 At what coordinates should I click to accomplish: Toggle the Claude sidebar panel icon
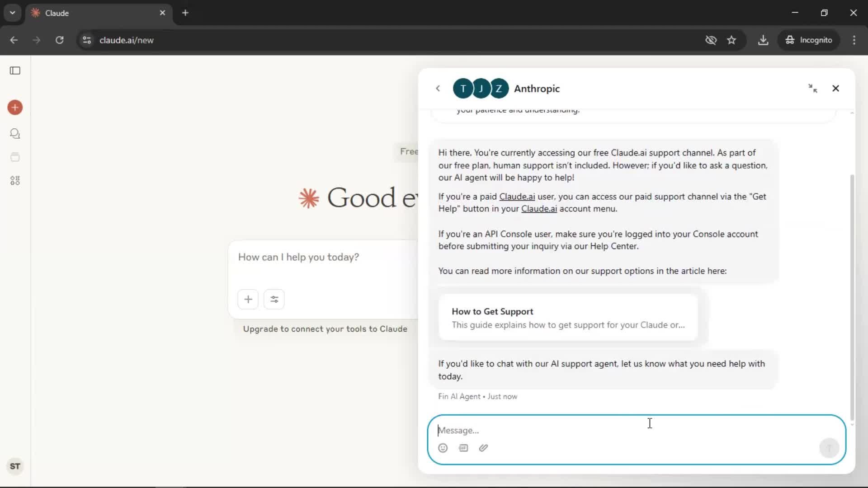click(15, 70)
